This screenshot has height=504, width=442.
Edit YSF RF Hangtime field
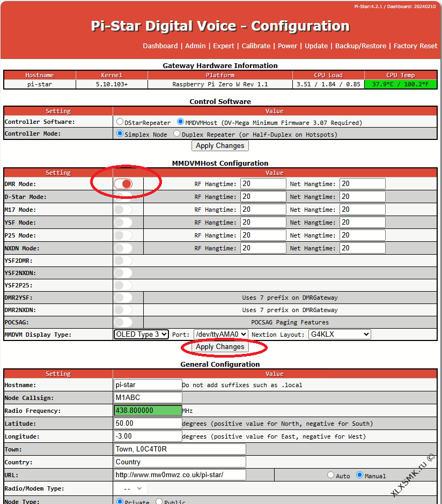[263, 222]
